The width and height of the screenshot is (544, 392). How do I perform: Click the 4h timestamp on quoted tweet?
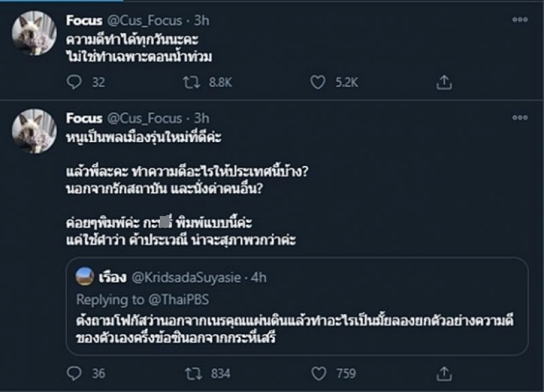[x=259, y=279]
